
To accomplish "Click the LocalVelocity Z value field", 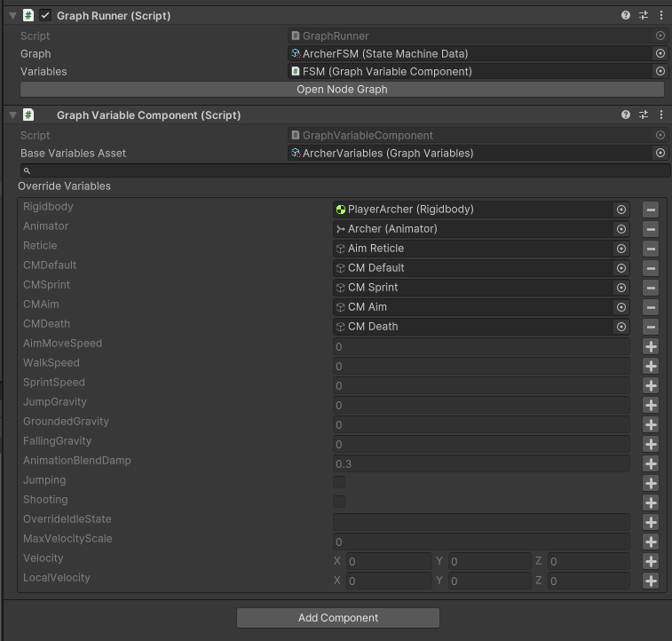I will click(589, 581).
